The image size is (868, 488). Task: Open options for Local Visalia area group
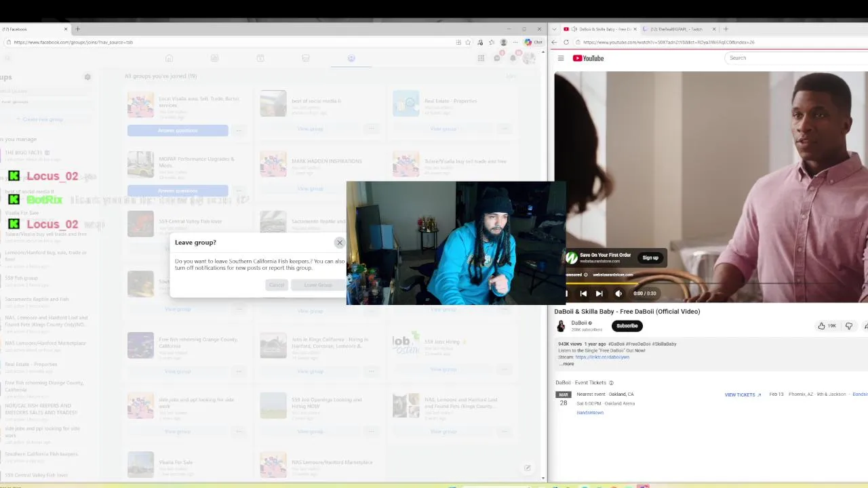[239, 130]
